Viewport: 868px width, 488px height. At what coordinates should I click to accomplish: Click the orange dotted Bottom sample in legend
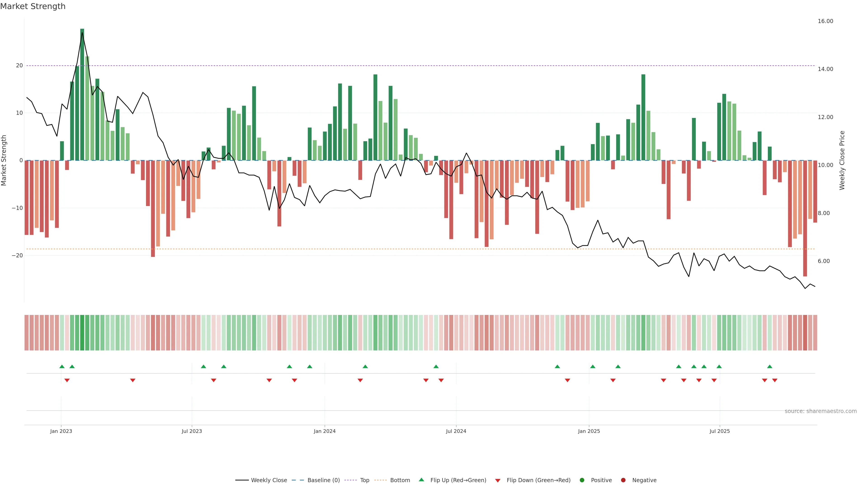pos(380,480)
